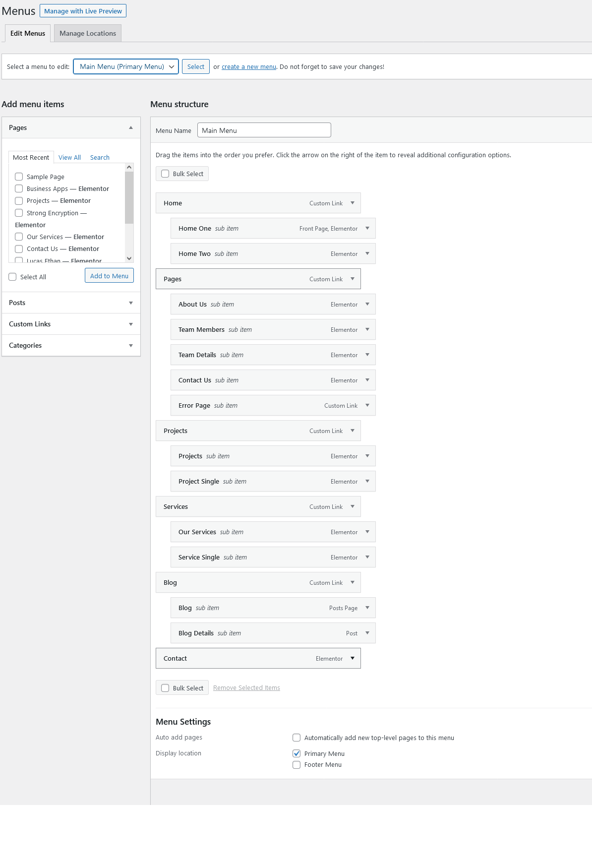Viewport: 592px width, 868px height.
Task: Tick the Sample Page checkbox
Action: tap(19, 177)
